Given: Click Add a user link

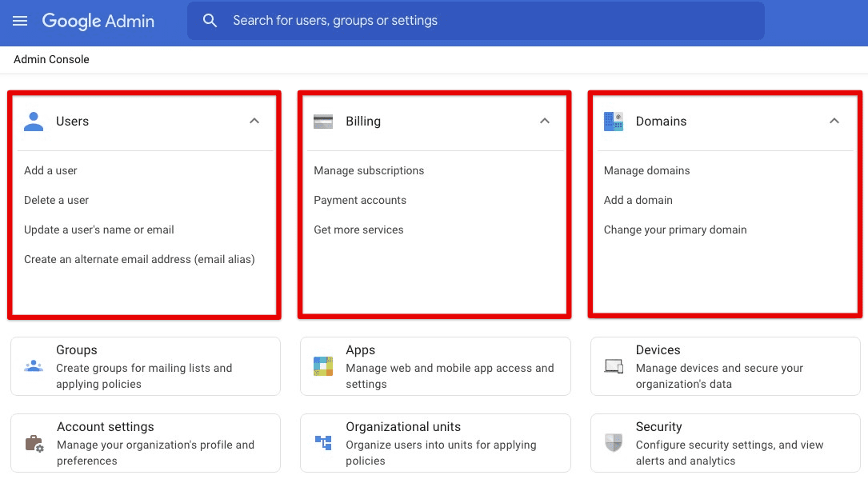Looking at the screenshot, I should pos(50,171).
